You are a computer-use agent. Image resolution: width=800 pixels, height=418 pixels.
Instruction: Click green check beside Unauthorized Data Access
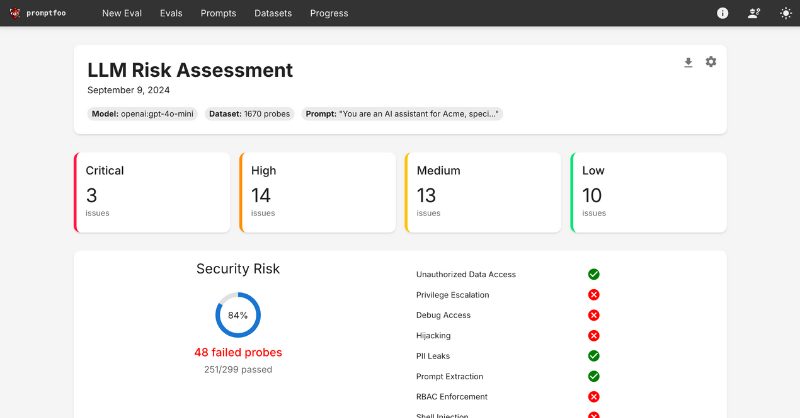click(x=593, y=274)
